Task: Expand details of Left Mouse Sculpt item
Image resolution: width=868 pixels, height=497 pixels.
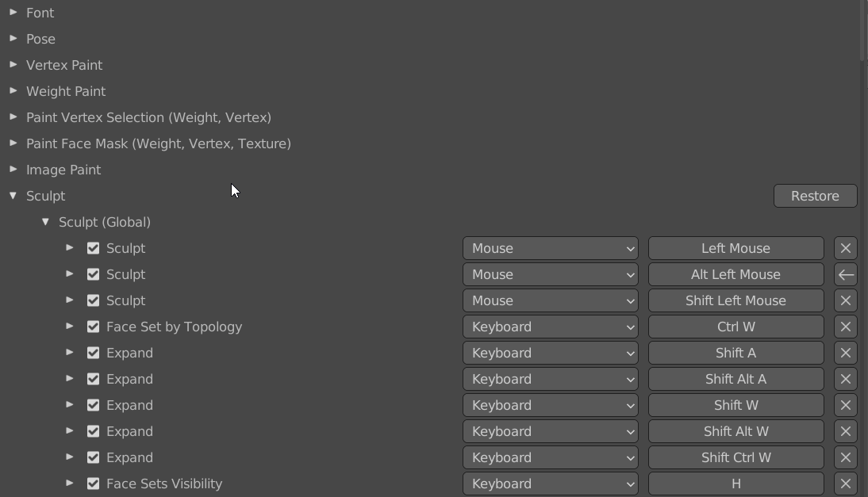Action: [x=70, y=247]
